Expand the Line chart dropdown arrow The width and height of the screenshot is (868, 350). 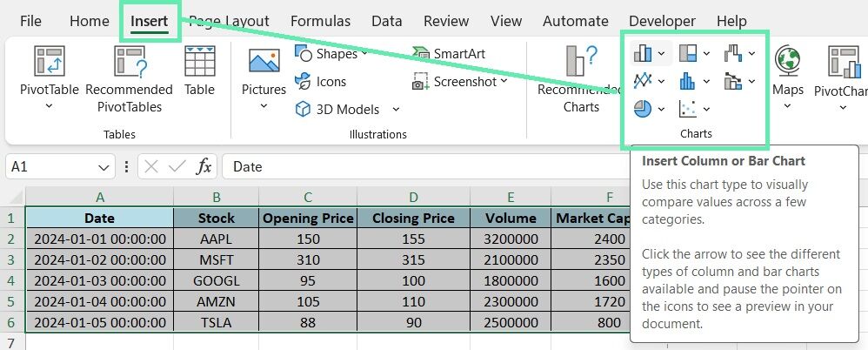662,82
